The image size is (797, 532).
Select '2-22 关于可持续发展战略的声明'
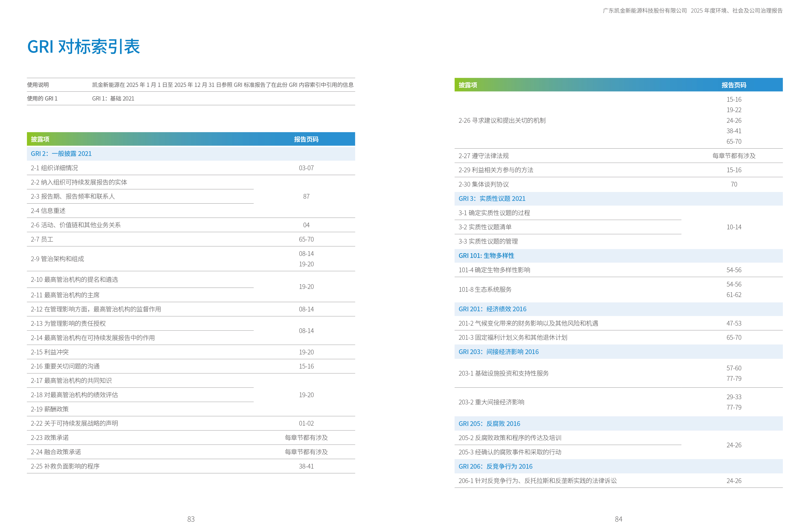pyautogui.click(x=74, y=423)
